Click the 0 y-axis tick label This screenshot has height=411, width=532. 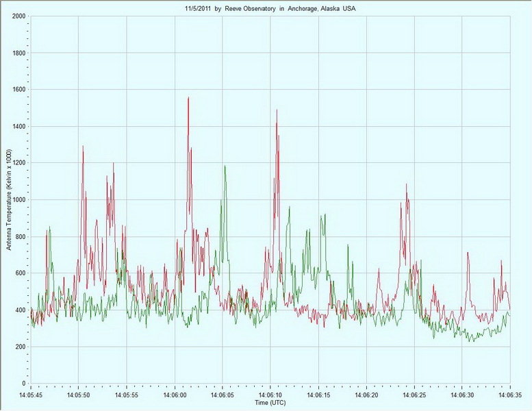pyautogui.click(x=24, y=384)
